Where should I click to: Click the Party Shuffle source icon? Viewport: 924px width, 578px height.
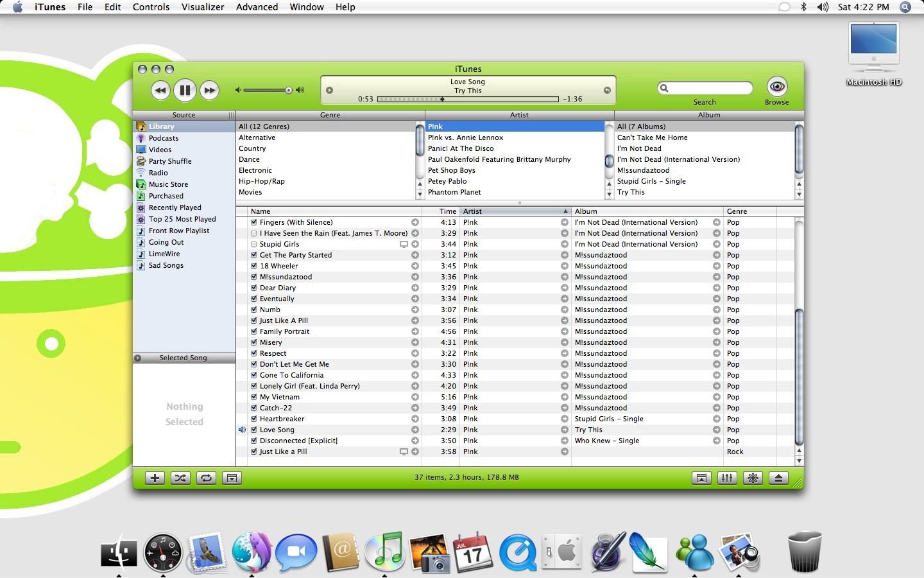pos(141,161)
